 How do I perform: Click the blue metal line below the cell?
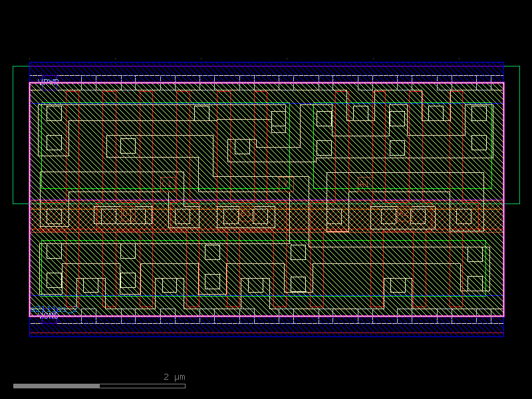(x=266, y=336)
